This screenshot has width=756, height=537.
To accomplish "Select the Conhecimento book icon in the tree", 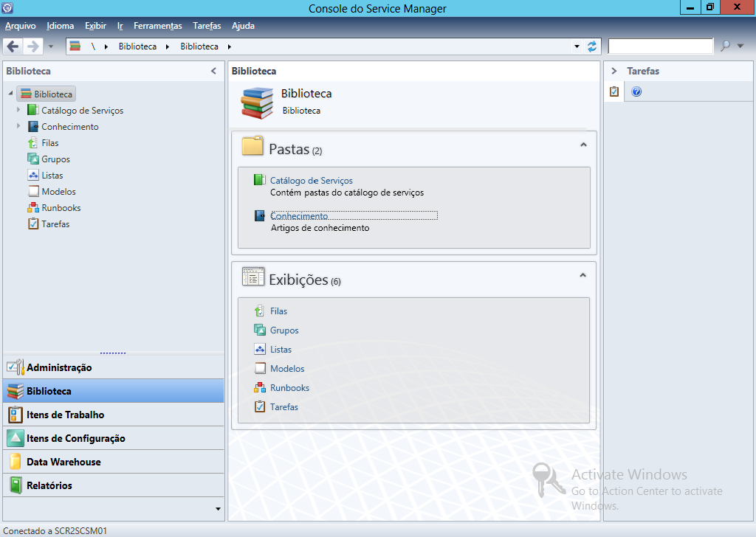I will 32,126.
